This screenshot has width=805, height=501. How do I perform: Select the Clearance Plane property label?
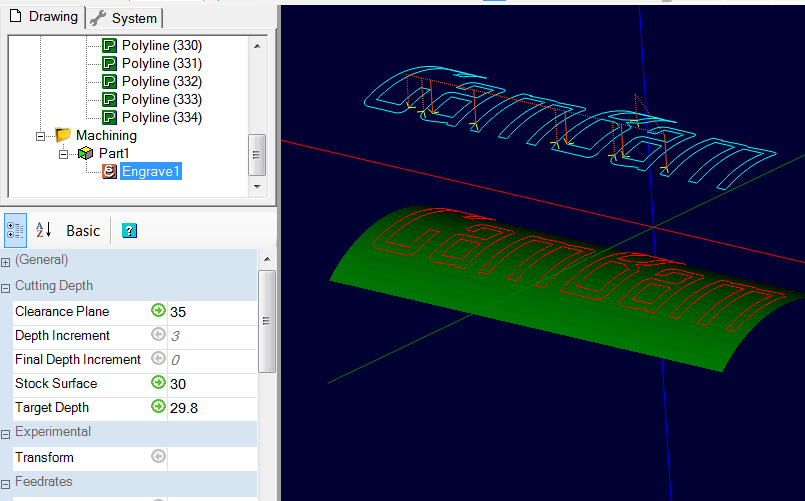(x=62, y=312)
